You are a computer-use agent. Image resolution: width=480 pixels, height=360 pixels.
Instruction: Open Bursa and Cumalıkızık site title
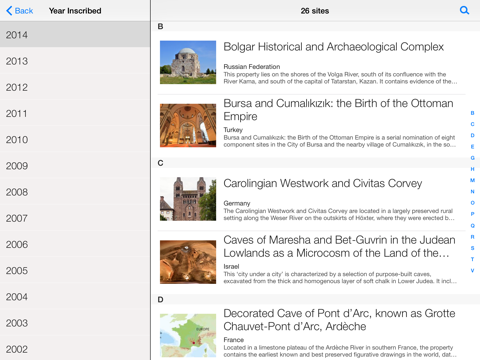point(338,110)
